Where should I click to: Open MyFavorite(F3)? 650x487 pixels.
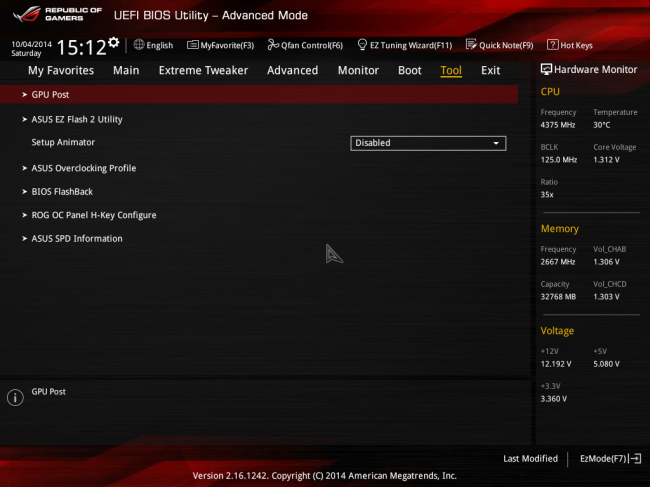click(x=221, y=45)
